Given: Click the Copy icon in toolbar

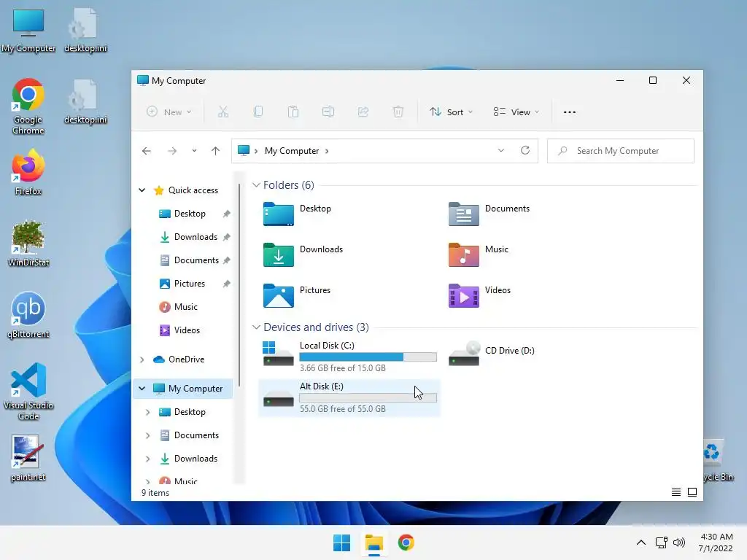Looking at the screenshot, I should point(258,112).
